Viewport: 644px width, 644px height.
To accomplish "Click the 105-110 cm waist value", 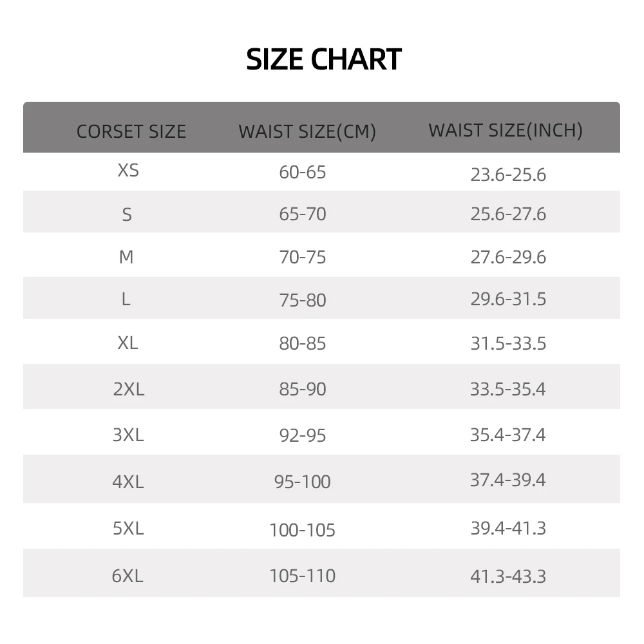I will [303, 575].
